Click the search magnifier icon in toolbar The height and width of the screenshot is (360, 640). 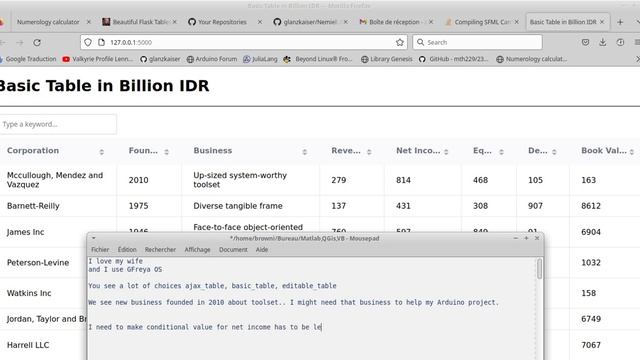[x=420, y=42]
